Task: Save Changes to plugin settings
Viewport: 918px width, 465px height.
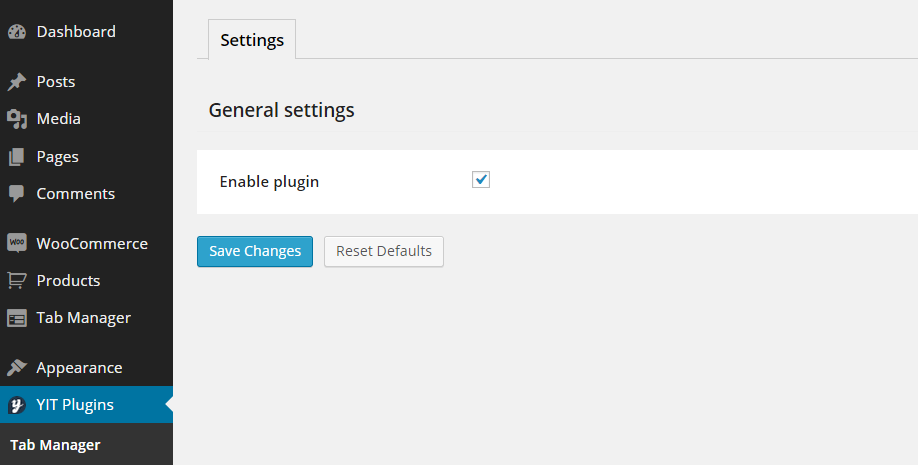Action: [255, 251]
